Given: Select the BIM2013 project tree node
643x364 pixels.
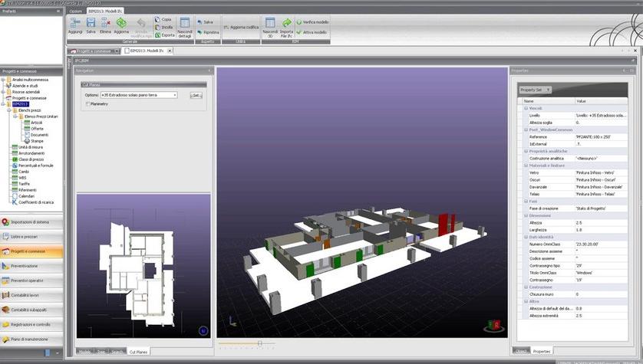Looking at the screenshot, I should click(x=20, y=104).
